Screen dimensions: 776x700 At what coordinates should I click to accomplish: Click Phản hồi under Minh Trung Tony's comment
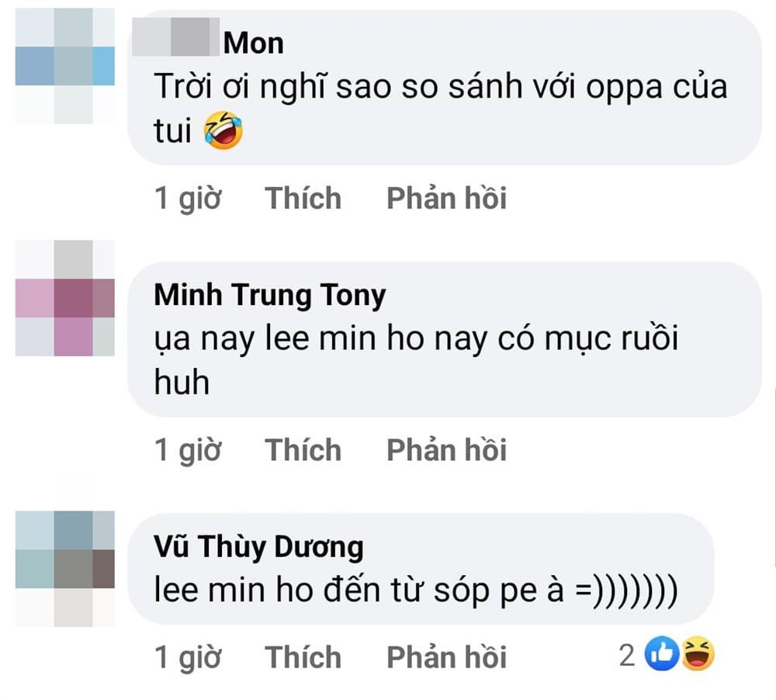click(x=445, y=450)
